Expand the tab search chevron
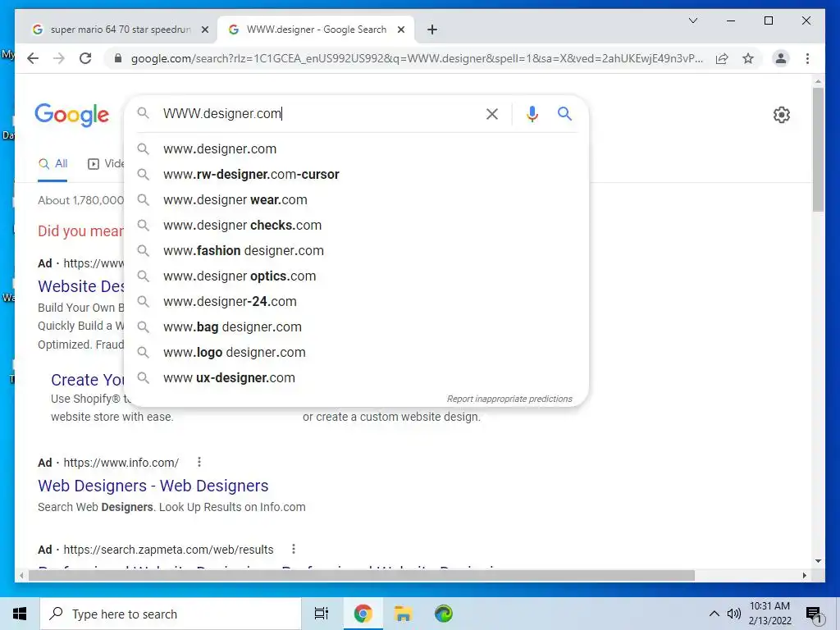The height and width of the screenshot is (630, 840). pyautogui.click(x=692, y=21)
